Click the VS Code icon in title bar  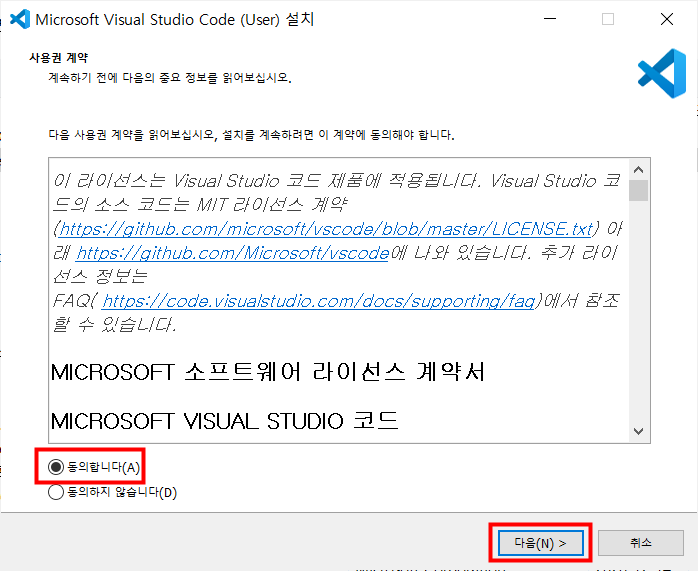[20, 19]
